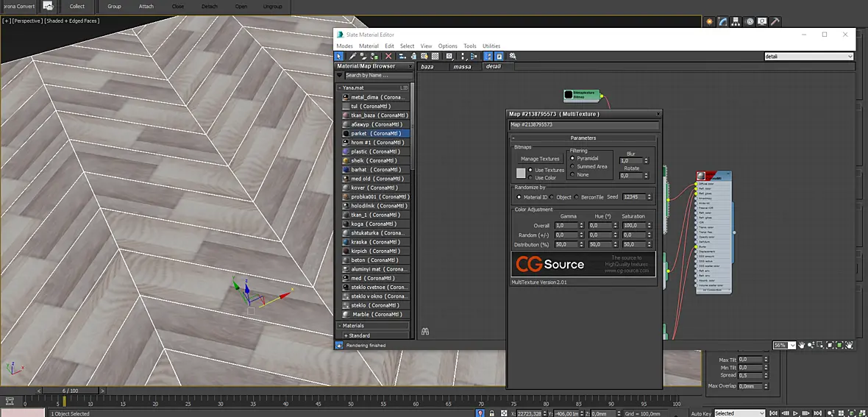The width and height of the screenshot is (868, 417).
Task: Activate the selection arrow tool in Slate editor
Action: tap(339, 56)
